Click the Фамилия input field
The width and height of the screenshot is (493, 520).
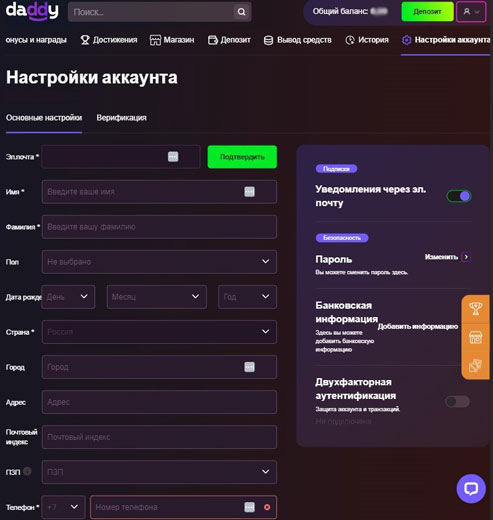159,227
